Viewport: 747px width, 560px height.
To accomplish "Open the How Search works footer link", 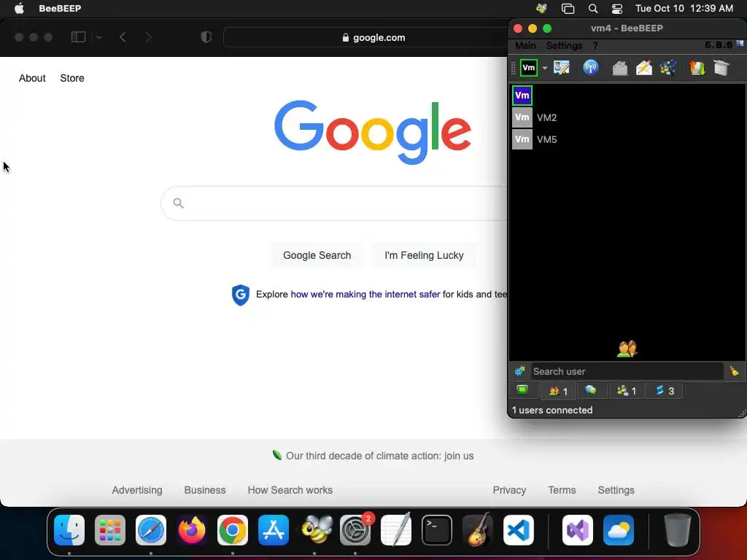I will click(290, 490).
